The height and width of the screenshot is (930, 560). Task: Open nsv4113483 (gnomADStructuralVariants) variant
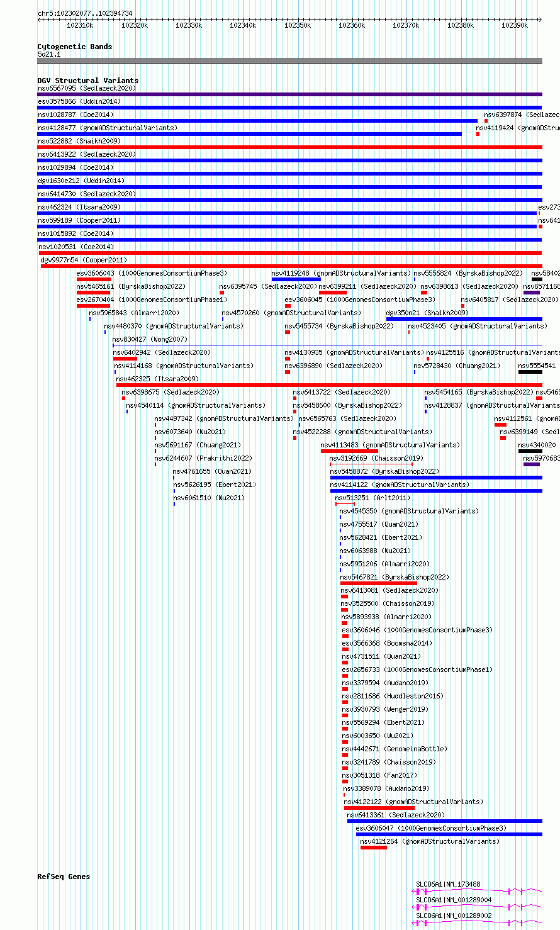tap(390, 445)
